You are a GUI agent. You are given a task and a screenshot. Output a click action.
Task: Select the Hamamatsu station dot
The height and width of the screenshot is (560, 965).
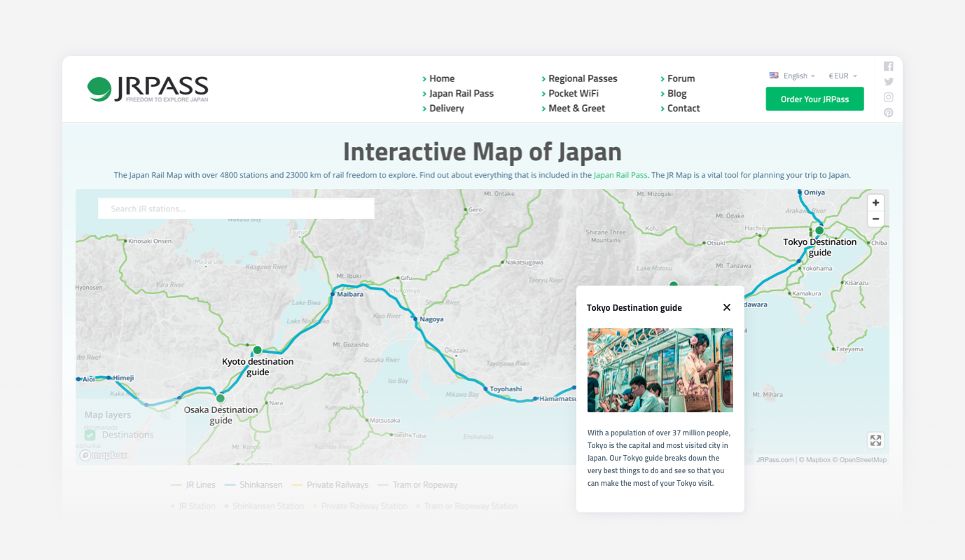pyautogui.click(x=535, y=398)
